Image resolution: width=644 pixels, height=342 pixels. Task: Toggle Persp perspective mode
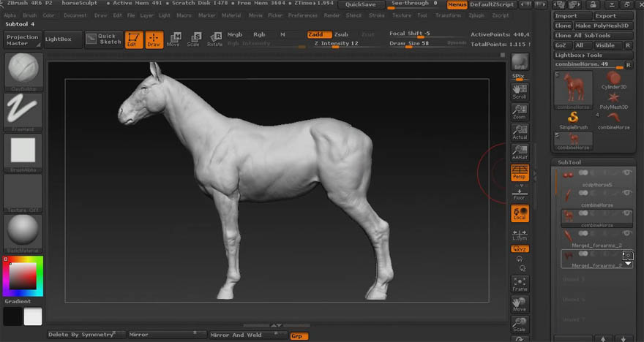click(x=520, y=172)
